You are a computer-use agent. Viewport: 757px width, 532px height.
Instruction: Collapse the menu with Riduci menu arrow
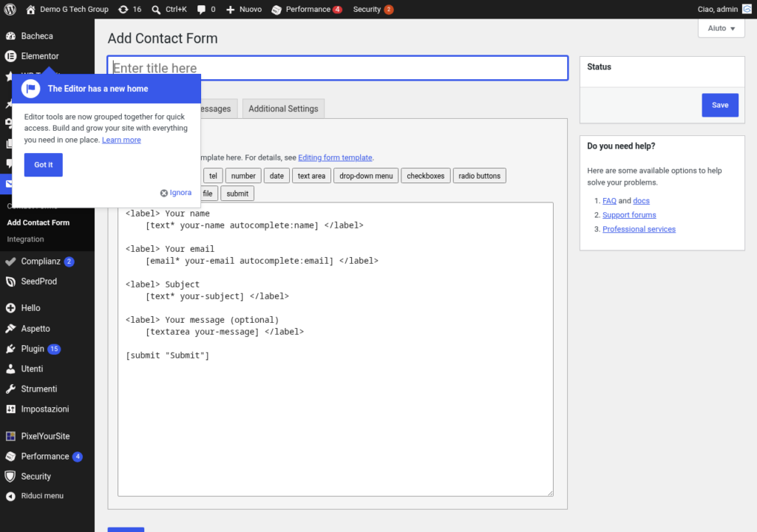point(10,496)
